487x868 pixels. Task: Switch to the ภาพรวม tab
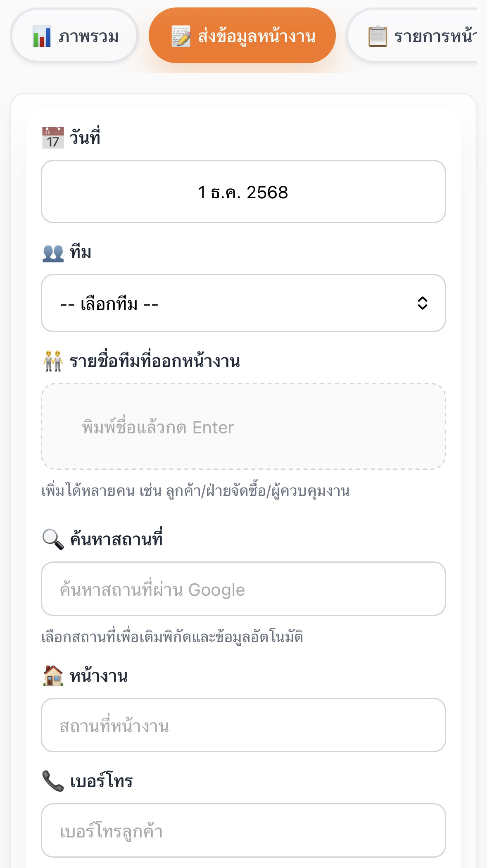click(75, 36)
